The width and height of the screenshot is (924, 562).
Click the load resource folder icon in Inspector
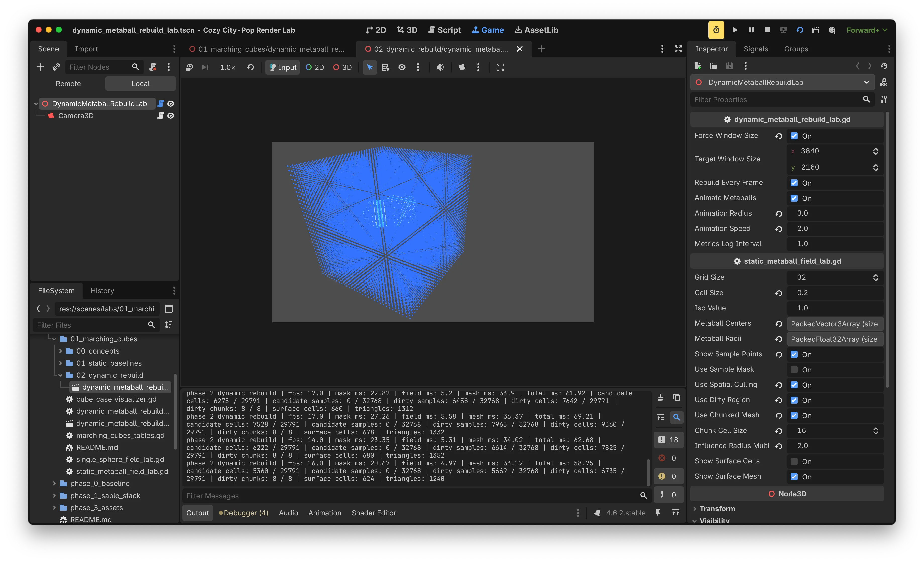713,66
